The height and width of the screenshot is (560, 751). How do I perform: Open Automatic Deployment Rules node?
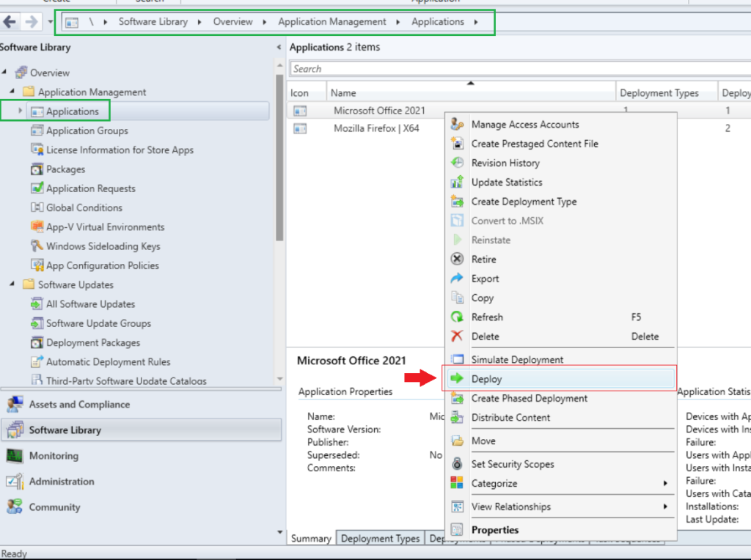pos(108,362)
